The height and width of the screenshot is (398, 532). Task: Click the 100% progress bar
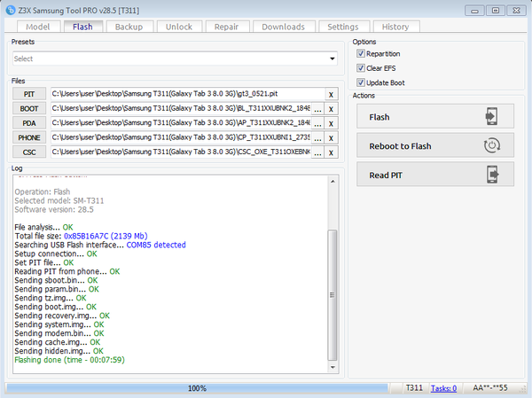198,388
